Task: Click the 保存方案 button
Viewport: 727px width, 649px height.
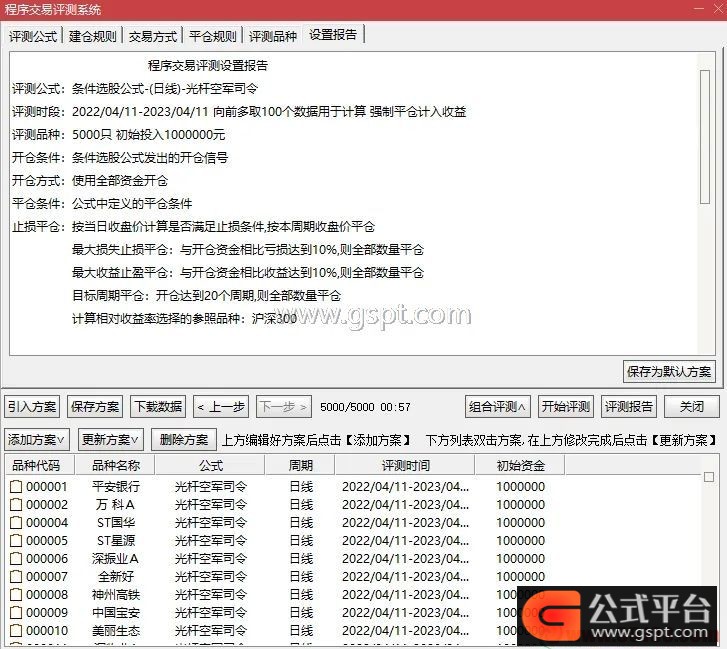Action: pos(95,407)
